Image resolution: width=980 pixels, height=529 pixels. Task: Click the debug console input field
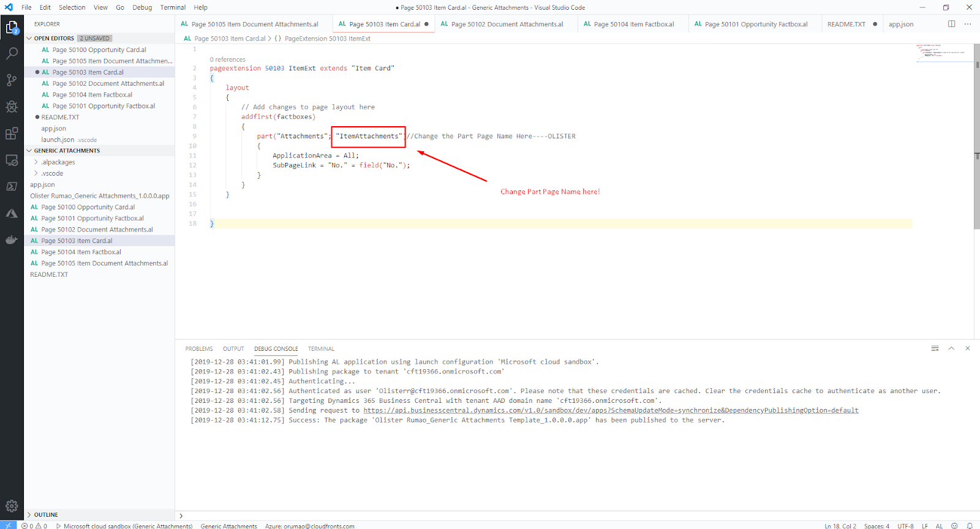[582, 516]
